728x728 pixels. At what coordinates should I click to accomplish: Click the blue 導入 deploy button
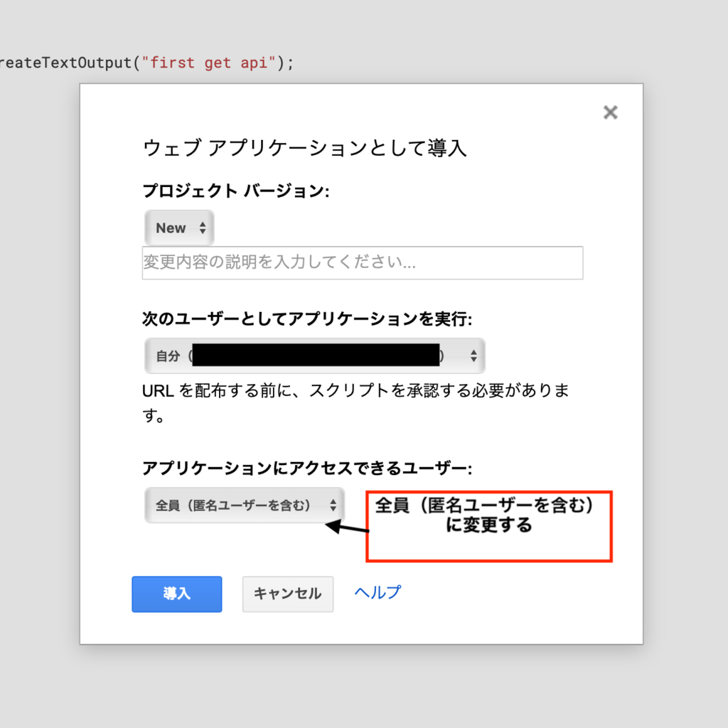click(177, 594)
